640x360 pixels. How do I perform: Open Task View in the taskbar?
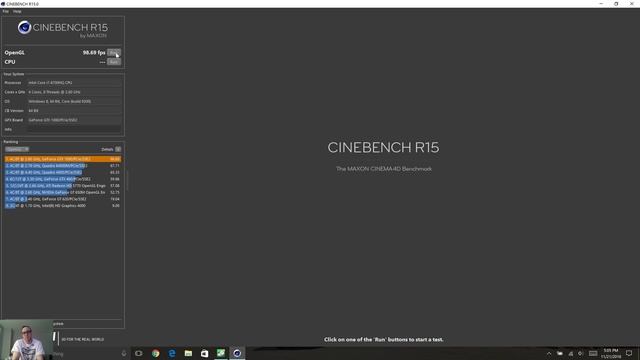(139, 353)
